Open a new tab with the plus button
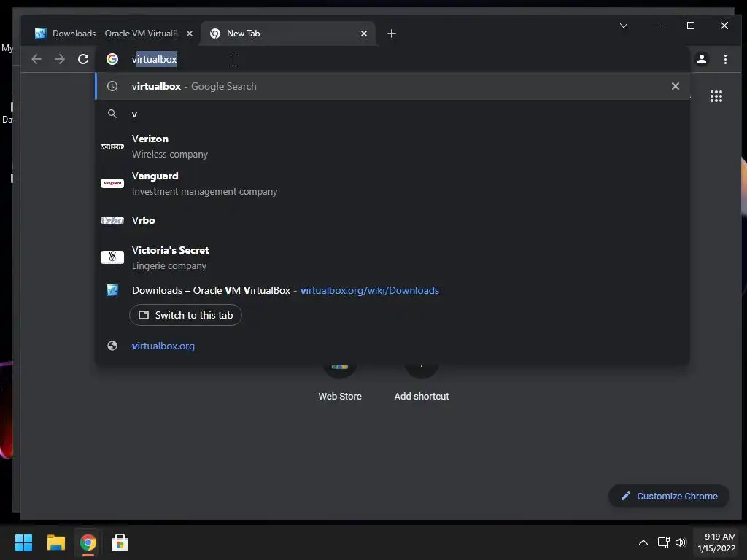The width and height of the screenshot is (747, 560). point(392,34)
